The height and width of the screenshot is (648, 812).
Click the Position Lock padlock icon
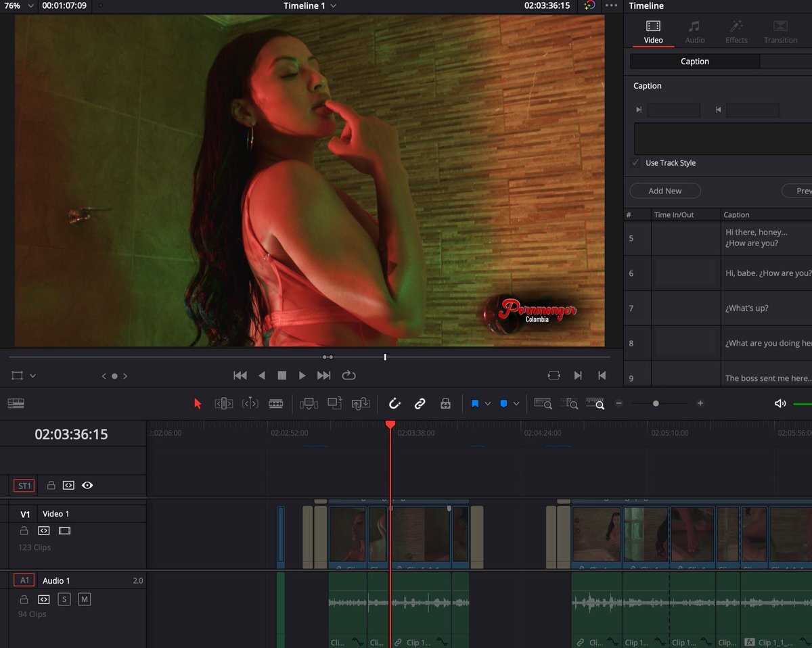click(x=445, y=403)
